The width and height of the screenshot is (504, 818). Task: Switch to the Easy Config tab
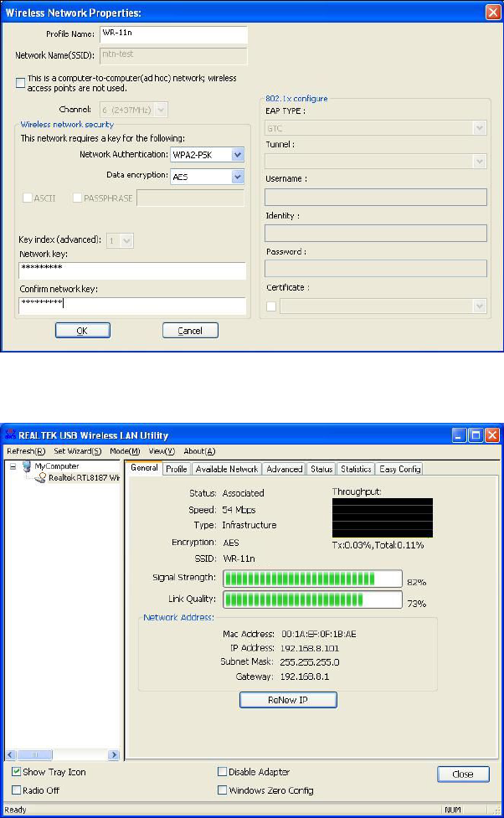399,469
